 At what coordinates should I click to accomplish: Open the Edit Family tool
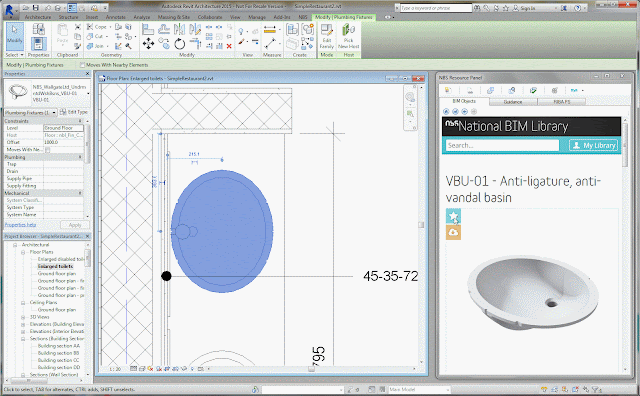327,36
